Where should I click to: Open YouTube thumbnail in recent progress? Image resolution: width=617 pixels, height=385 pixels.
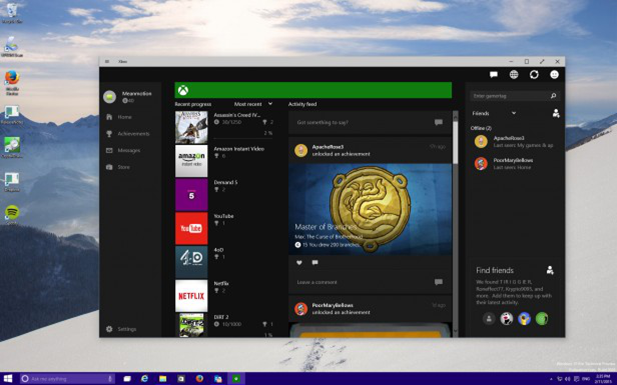pyautogui.click(x=191, y=228)
